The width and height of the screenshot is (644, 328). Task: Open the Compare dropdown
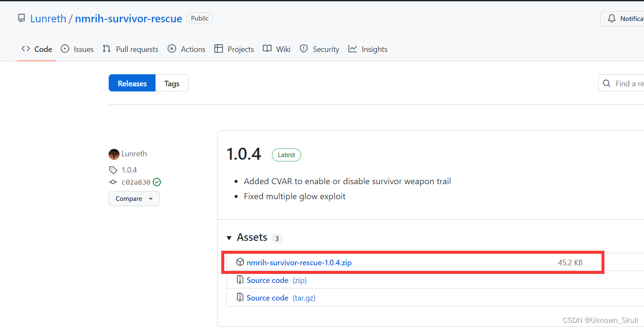134,199
